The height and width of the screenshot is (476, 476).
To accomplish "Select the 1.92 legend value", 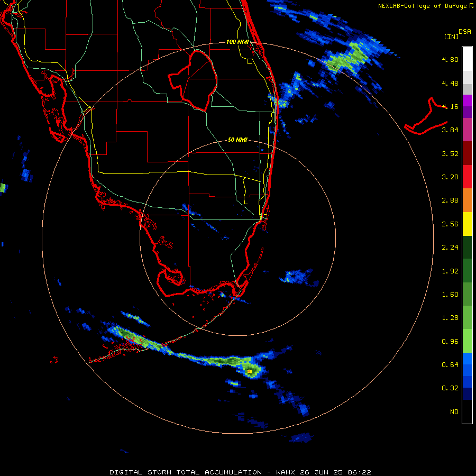I will pyautogui.click(x=450, y=271).
